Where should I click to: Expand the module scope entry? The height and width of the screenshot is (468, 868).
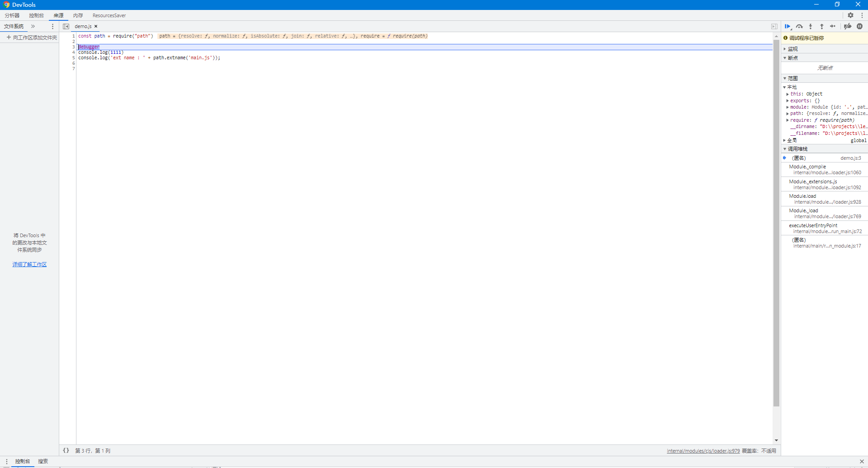pyautogui.click(x=787, y=107)
